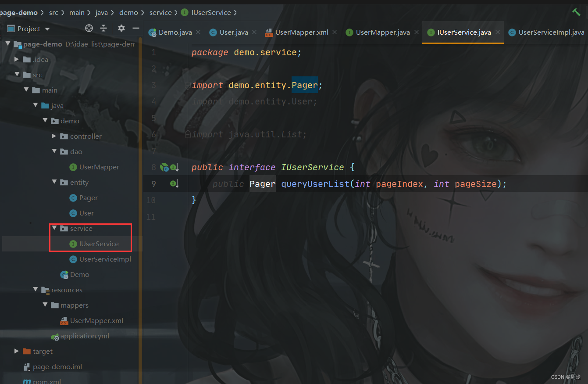This screenshot has width=588, height=384.
Task: Click the Spring leaf icon next to application.yml
Action: click(x=56, y=336)
